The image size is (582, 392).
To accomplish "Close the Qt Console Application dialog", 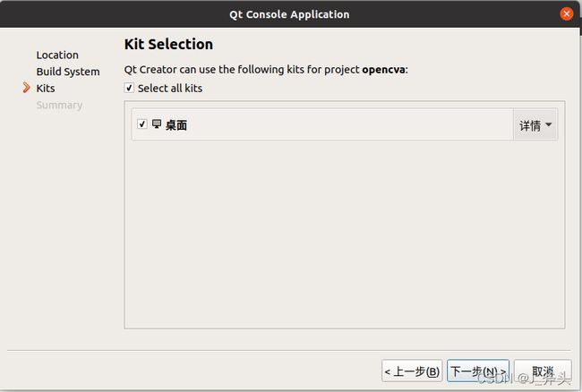I will pyautogui.click(x=567, y=14).
